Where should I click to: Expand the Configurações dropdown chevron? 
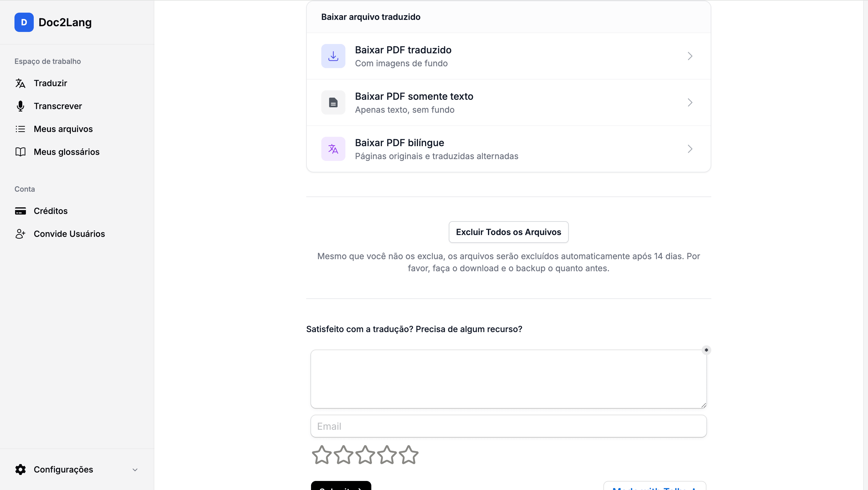pos(135,470)
